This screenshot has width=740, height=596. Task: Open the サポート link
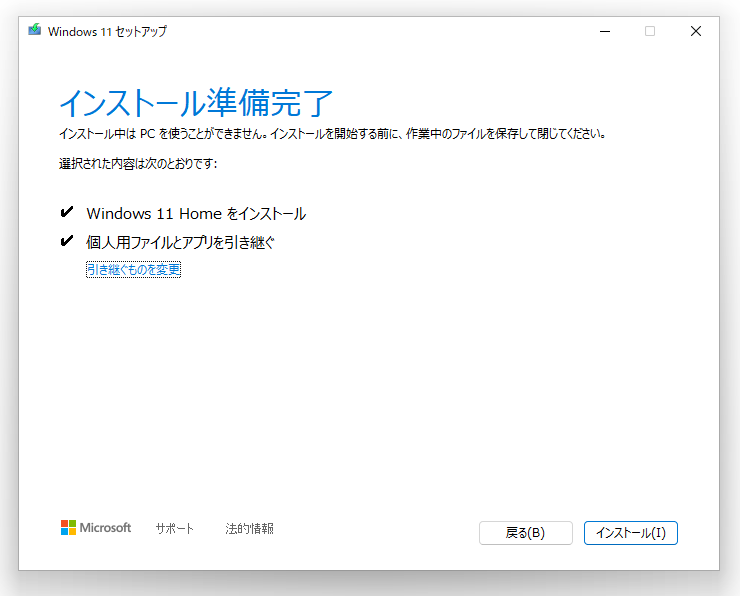175,528
